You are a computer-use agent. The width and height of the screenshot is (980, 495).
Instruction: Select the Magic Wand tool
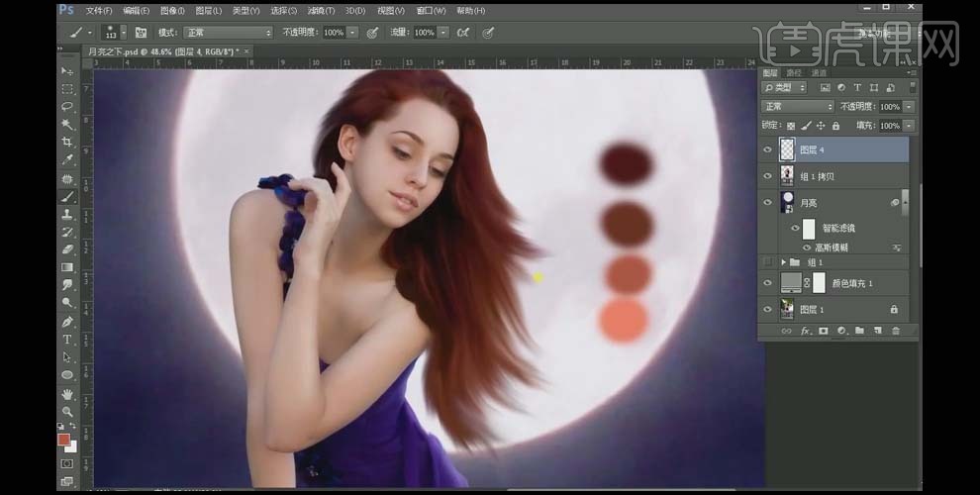pyautogui.click(x=67, y=125)
